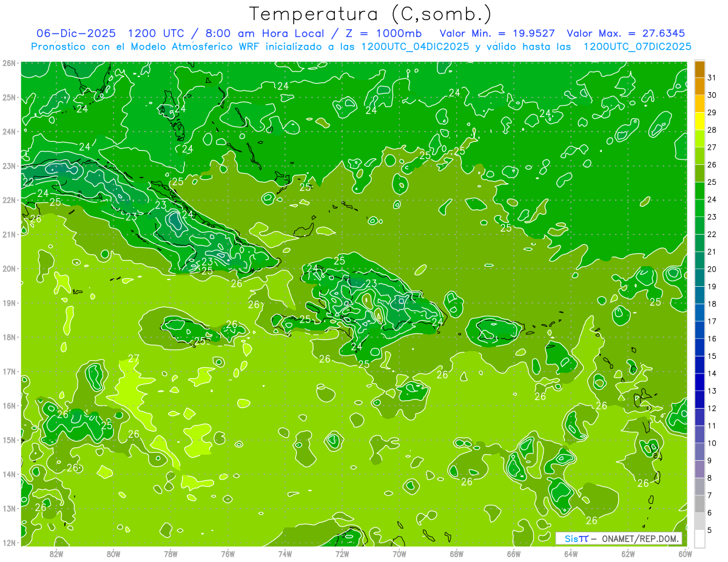Click the 23N latitude axis label
This screenshot has width=728, height=562.
pos(8,166)
